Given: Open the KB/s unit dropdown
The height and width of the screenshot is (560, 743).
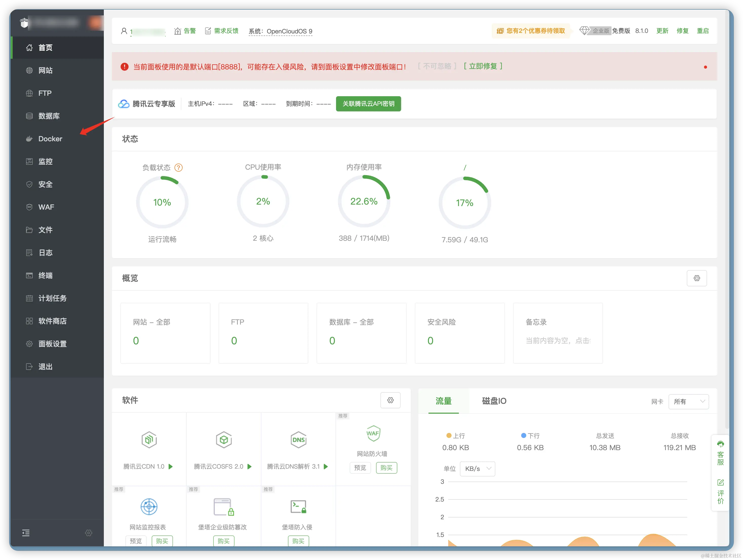Looking at the screenshot, I should click(477, 469).
